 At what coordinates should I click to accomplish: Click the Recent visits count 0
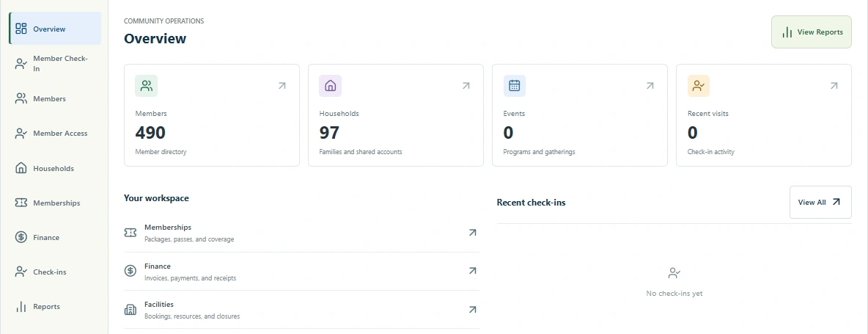click(693, 133)
